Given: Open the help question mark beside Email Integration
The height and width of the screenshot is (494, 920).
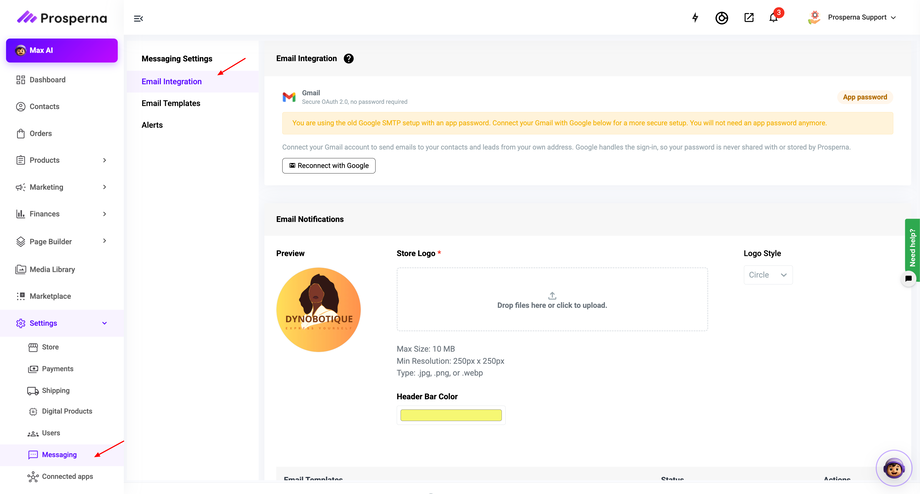Looking at the screenshot, I should pyautogui.click(x=349, y=59).
